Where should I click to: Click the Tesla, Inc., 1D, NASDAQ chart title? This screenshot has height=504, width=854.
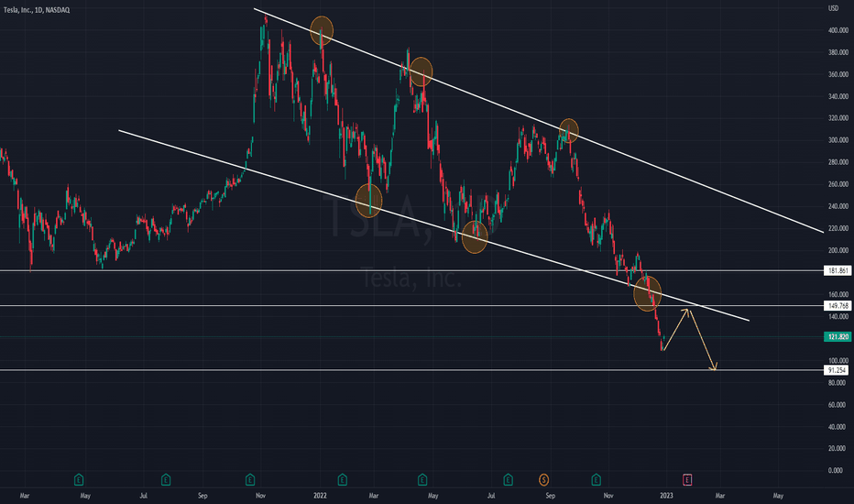[x=37, y=10]
